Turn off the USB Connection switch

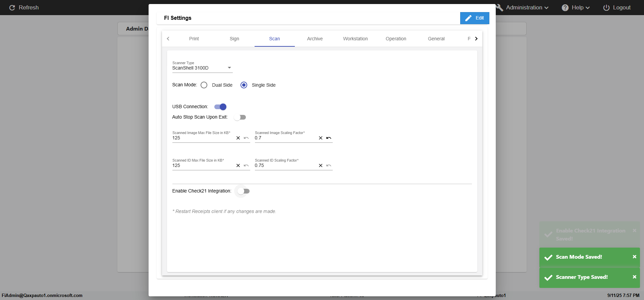point(220,107)
